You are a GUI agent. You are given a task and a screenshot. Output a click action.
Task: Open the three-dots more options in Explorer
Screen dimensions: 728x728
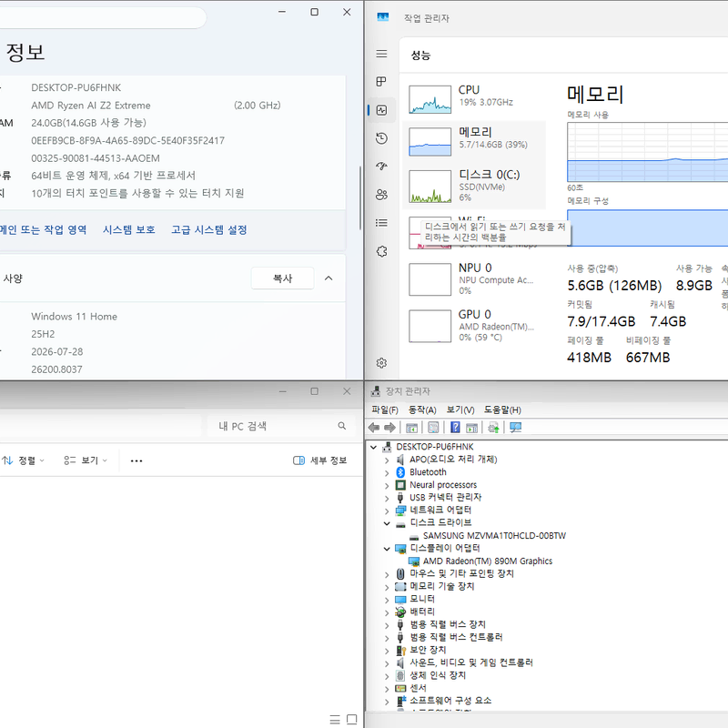click(x=136, y=460)
